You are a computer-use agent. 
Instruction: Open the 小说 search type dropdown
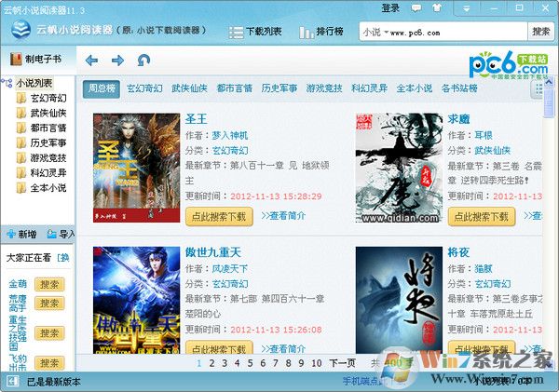point(375,33)
